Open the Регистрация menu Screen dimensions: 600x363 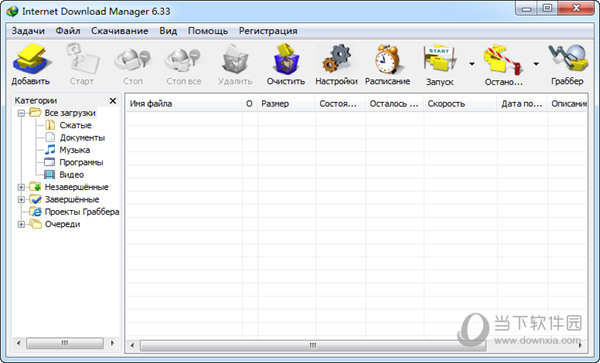pyautogui.click(x=268, y=31)
